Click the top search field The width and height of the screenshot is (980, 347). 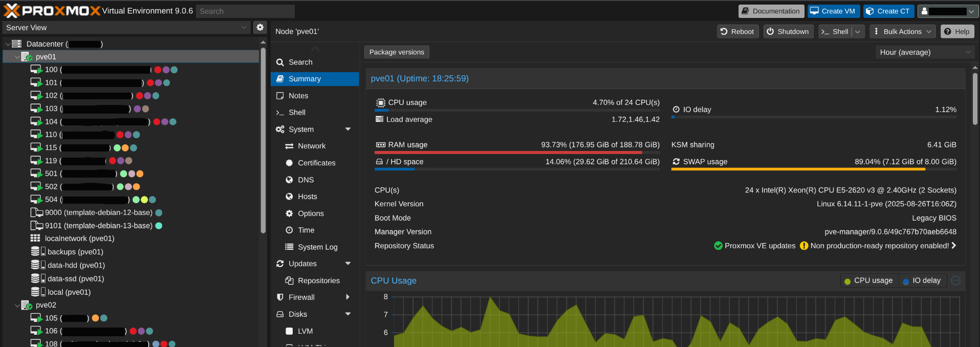point(246,11)
